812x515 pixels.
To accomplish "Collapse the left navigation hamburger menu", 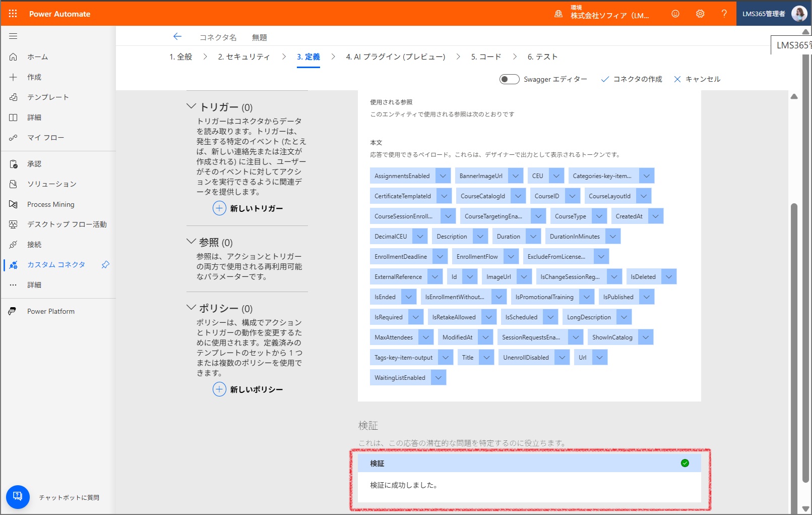I will pos(13,36).
